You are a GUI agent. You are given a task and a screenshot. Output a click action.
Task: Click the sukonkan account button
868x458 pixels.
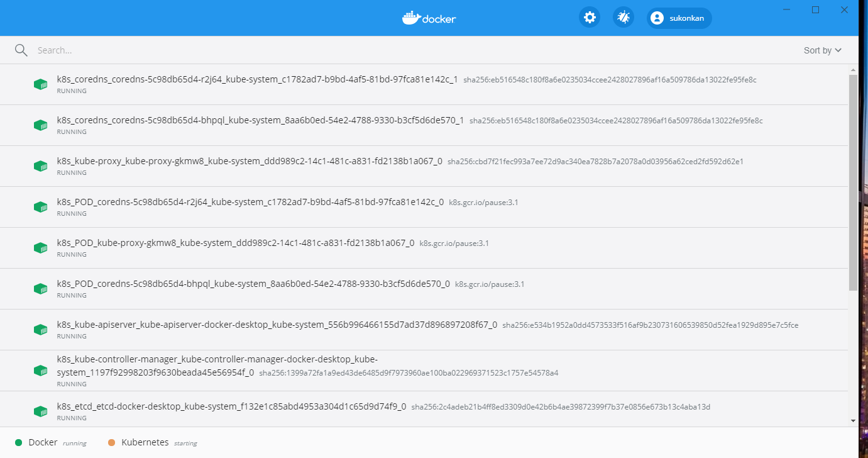(x=679, y=18)
